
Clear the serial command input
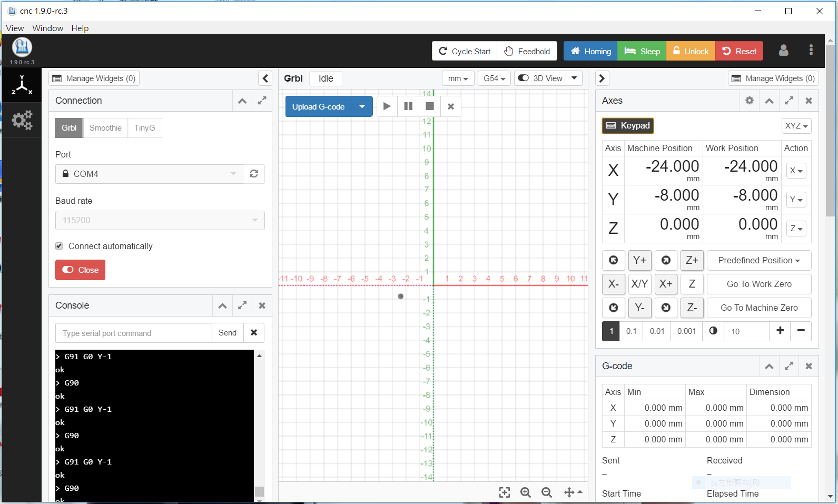point(254,333)
